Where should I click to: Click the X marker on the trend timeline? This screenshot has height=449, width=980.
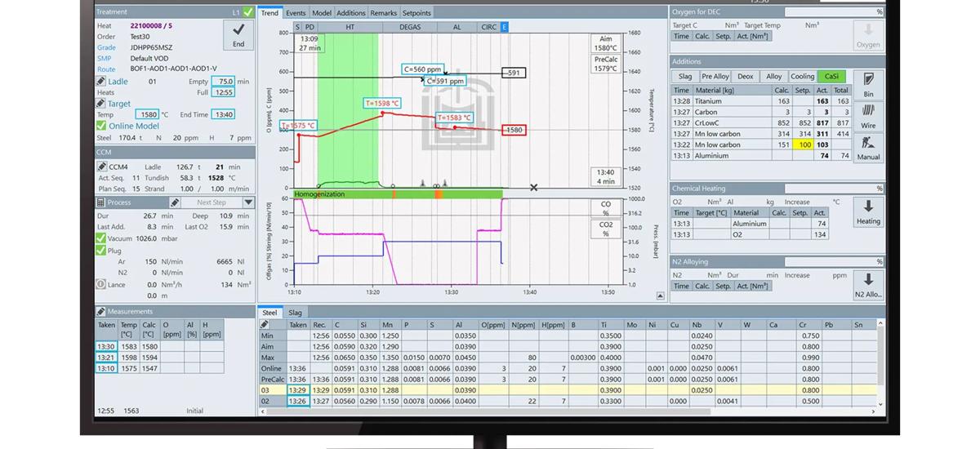point(534,188)
